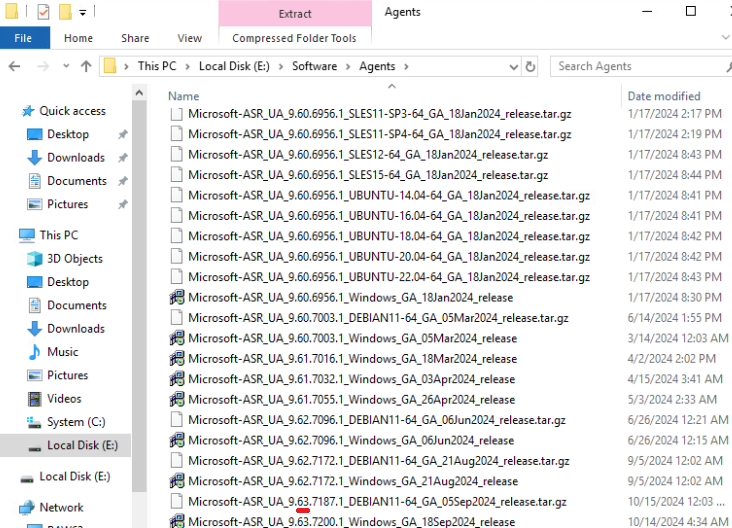Image resolution: width=732 pixels, height=528 pixels.
Task: Sort files by Date modified column
Action: pos(664,96)
